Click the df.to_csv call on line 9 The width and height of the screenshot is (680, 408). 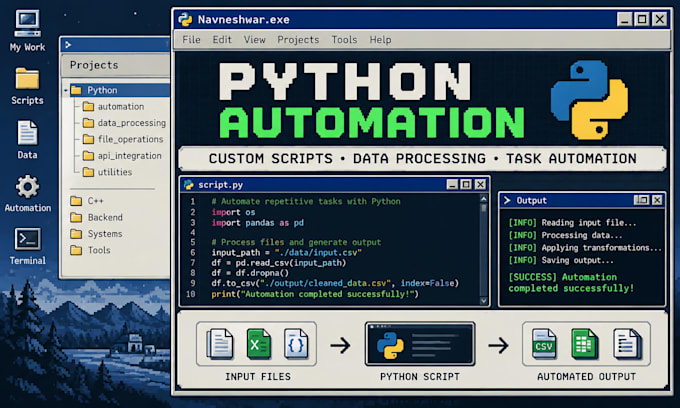tap(335, 284)
